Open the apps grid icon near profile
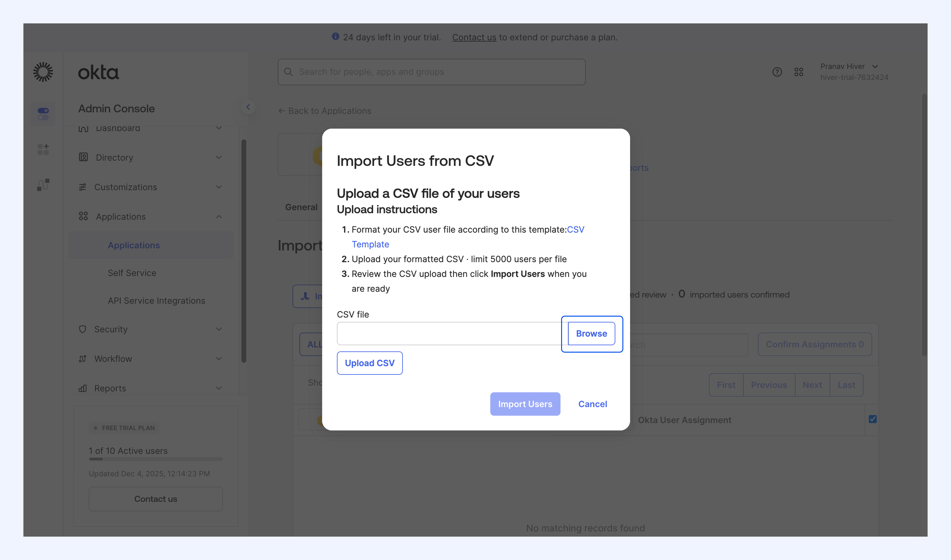Screen dimensions: 951x560 pos(799,72)
